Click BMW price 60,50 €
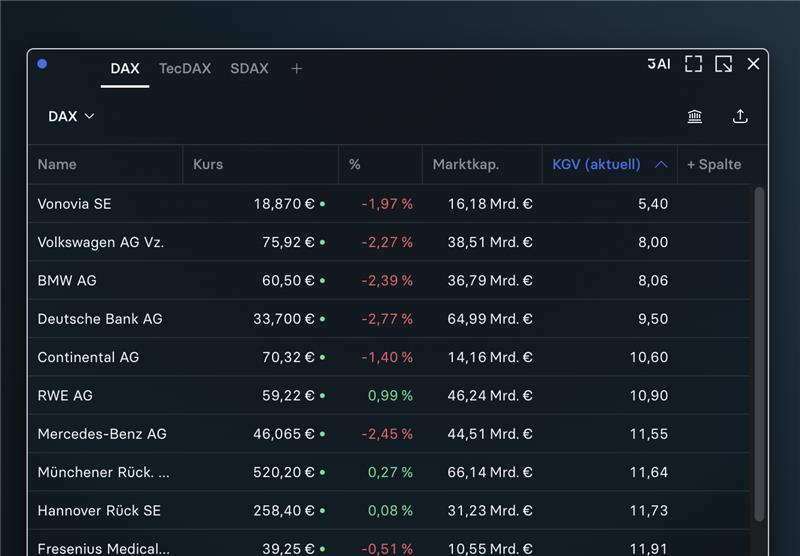The image size is (800, 556). coord(288,281)
